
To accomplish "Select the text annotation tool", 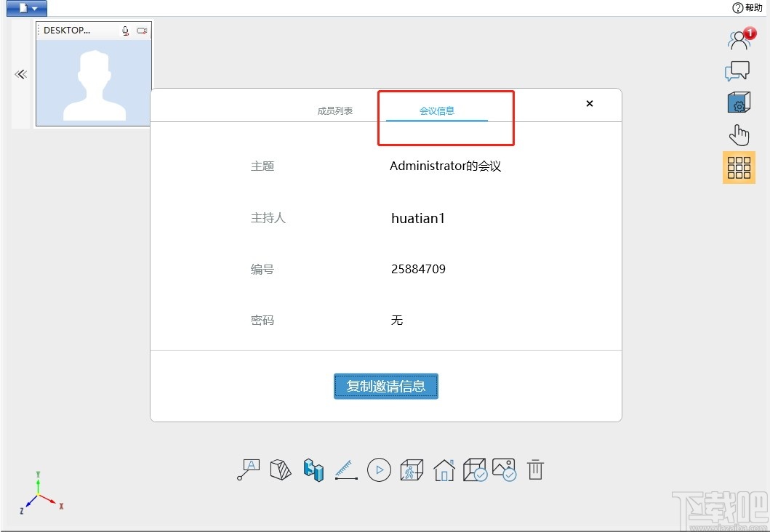I will 249,469.
